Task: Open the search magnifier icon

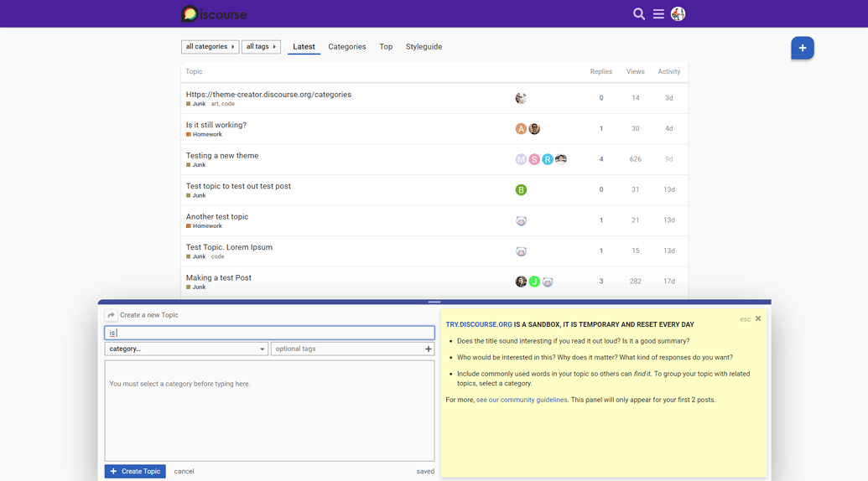Action: pos(638,14)
